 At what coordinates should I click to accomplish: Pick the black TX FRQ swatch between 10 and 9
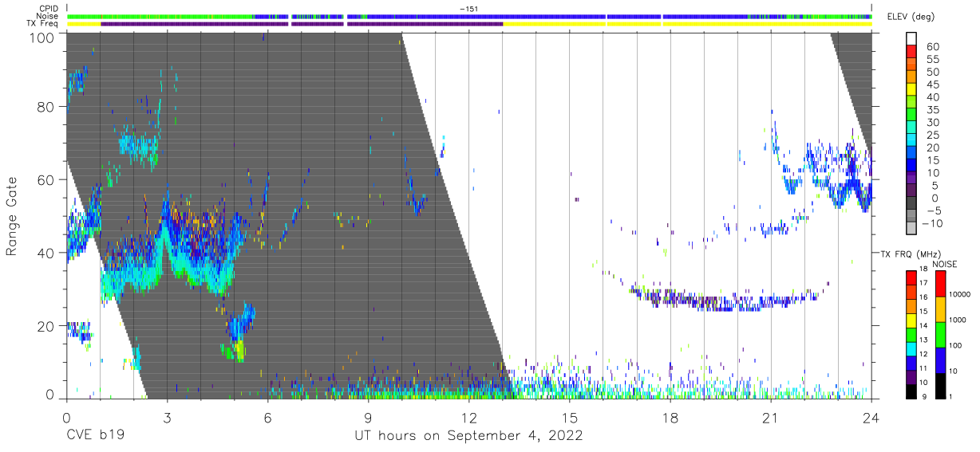tap(911, 390)
